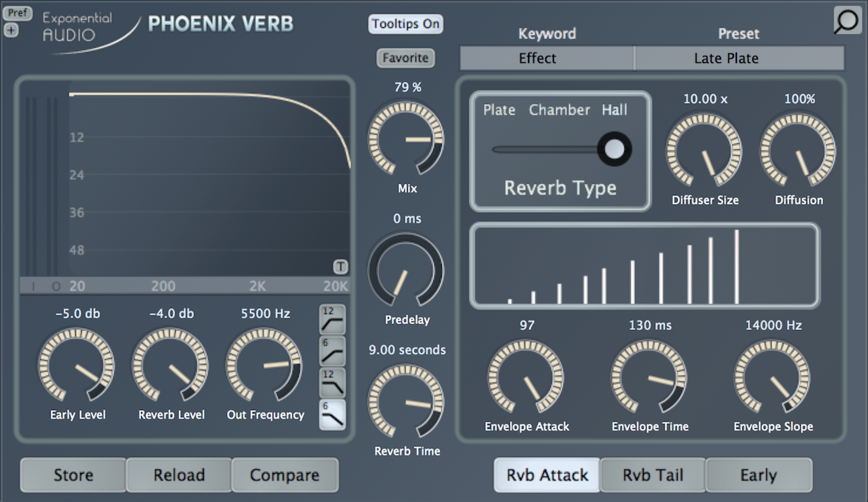The height and width of the screenshot is (502, 868).
Task: Switch to the Early tab
Action: pos(758,475)
